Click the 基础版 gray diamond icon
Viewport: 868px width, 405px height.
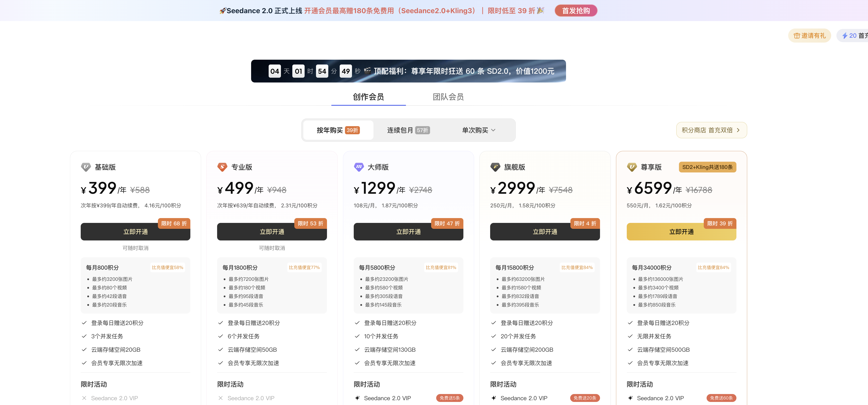[86, 167]
